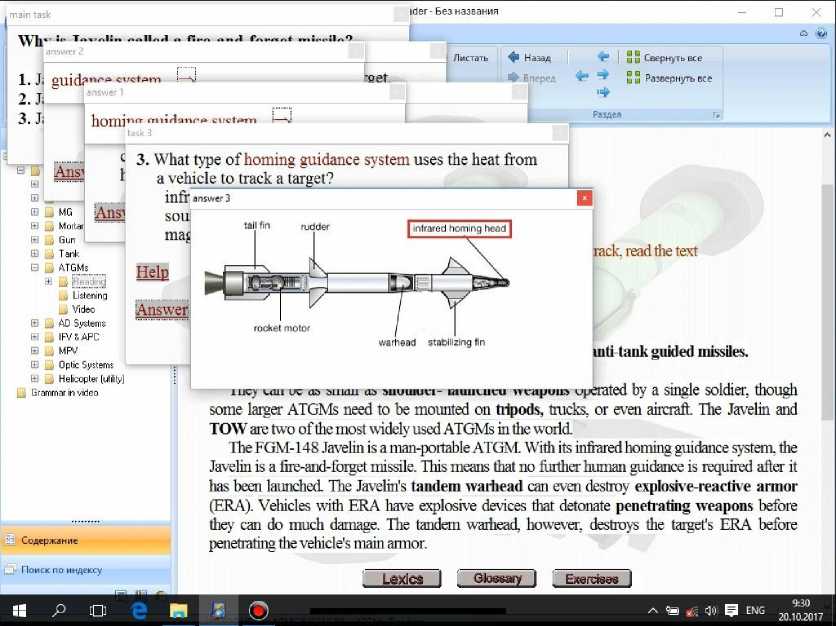836x626 pixels.
Task: Expand the MPV tree node
Action: pos(35,350)
